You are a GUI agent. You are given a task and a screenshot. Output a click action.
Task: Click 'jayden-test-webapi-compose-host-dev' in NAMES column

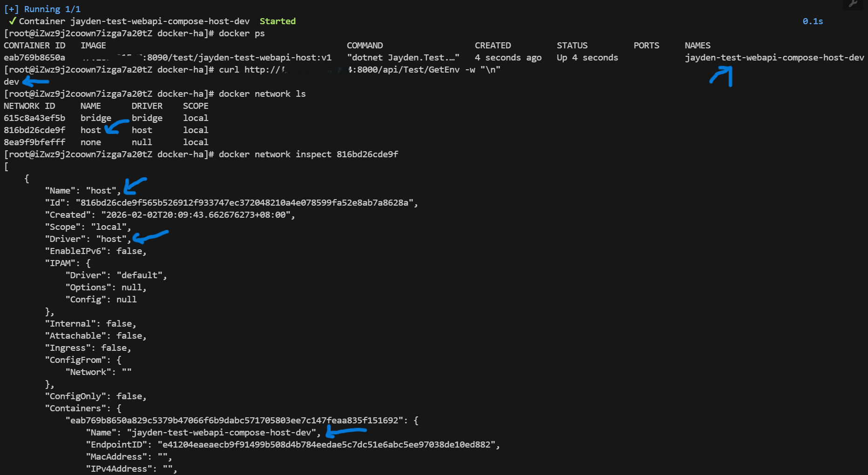pos(774,58)
